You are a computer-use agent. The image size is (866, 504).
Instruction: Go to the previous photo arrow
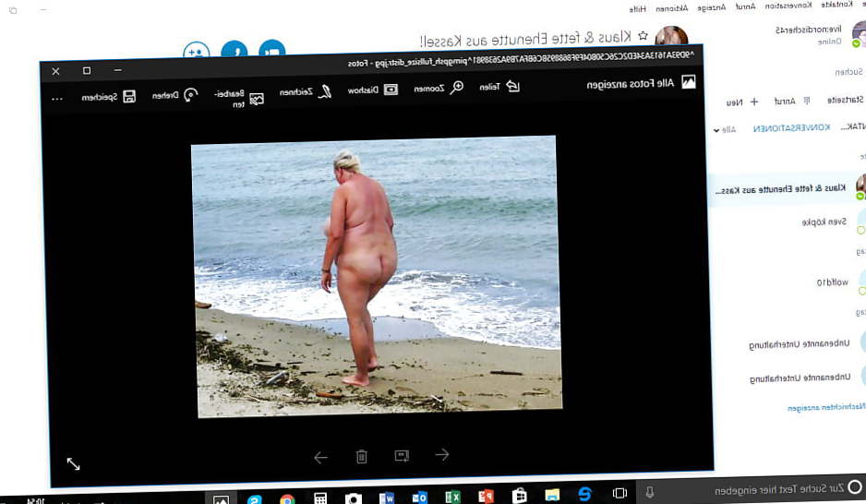441,454
